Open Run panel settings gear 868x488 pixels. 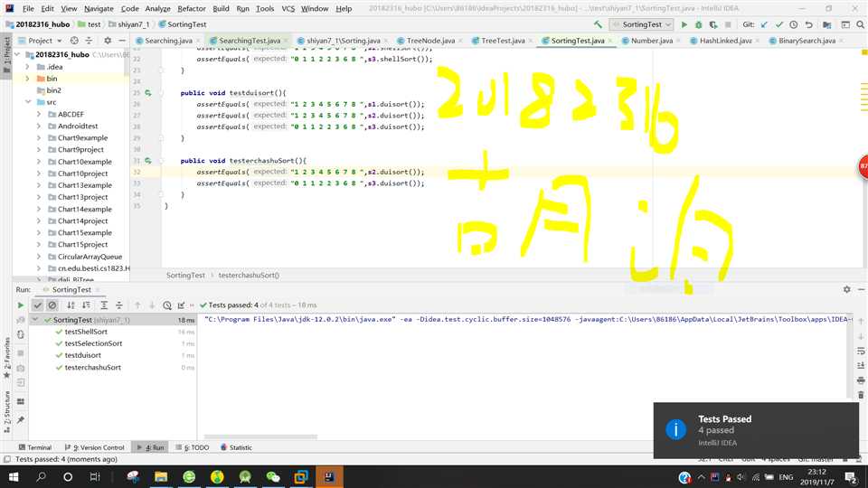[x=846, y=289]
